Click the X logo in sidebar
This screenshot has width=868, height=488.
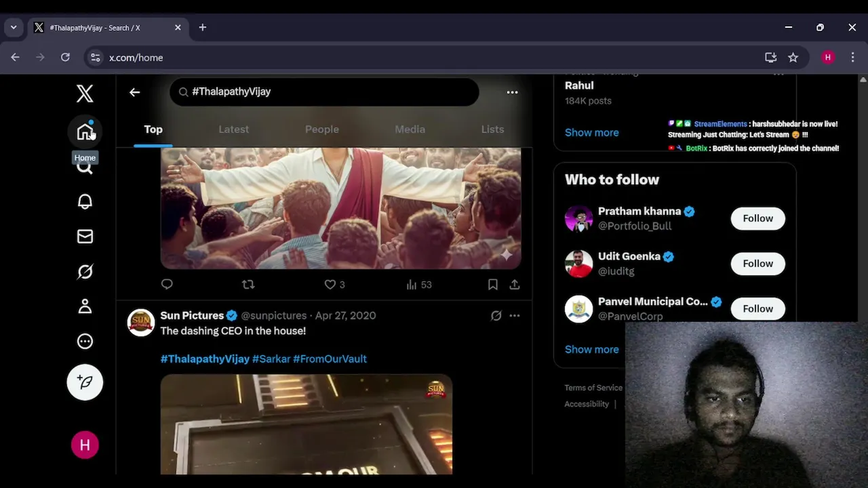click(x=85, y=94)
